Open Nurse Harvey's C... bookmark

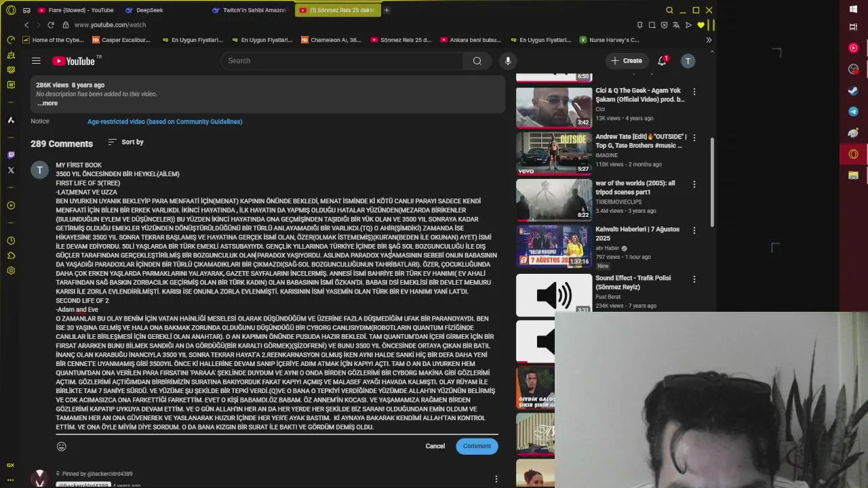(x=610, y=40)
